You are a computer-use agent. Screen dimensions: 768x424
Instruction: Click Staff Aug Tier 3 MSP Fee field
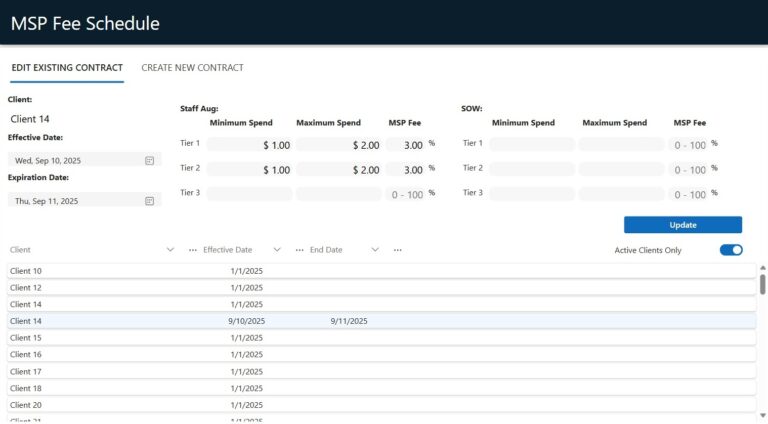(x=406, y=194)
